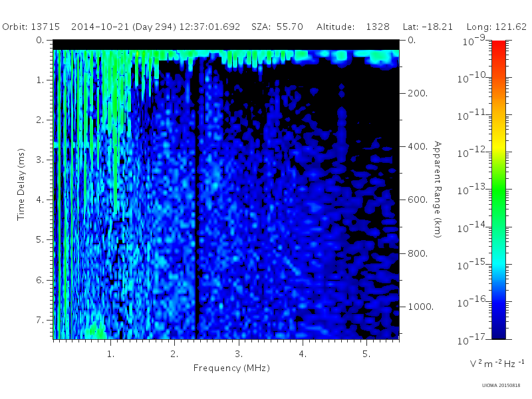Click the 'V² m⁻² Hz⁻¹' units label

(x=497, y=363)
